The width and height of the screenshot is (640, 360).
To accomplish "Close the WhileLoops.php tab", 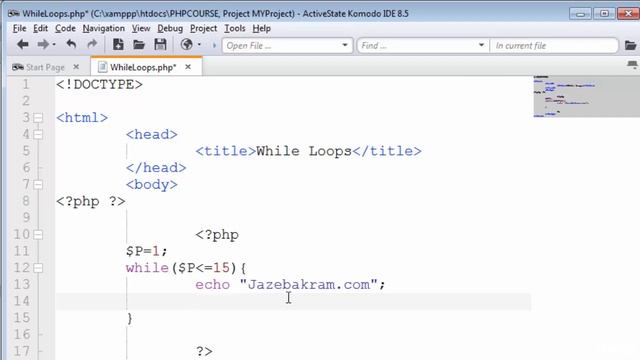I will (188, 67).
